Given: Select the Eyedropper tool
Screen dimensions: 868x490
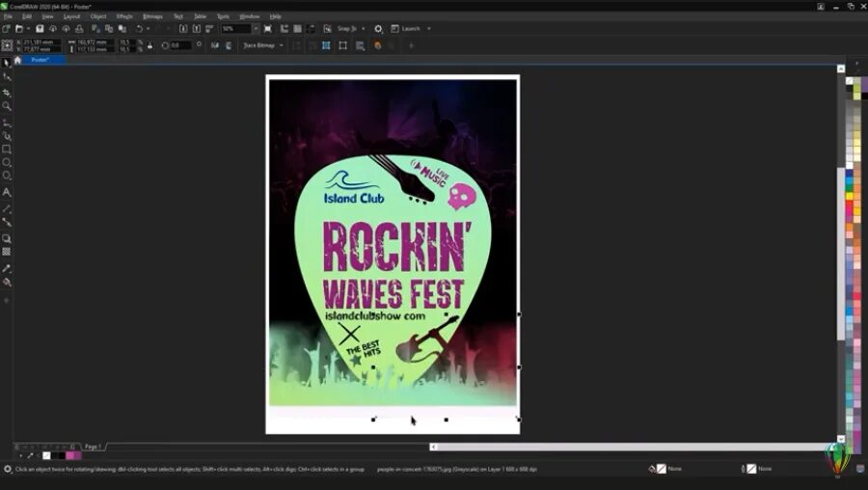Looking at the screenshot, I should (x=7, y=268).
